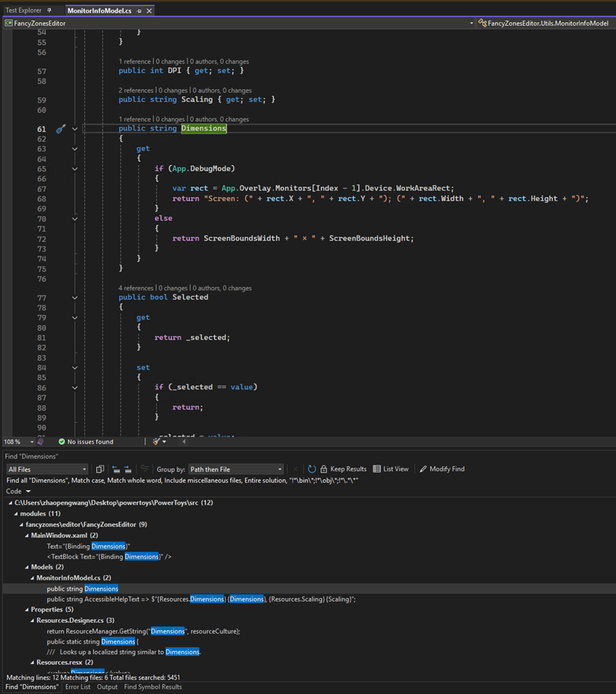The height and width of the screenshot is (694, 616).
Task: Expand the Code filter dropdown
Action: [18, 491]
